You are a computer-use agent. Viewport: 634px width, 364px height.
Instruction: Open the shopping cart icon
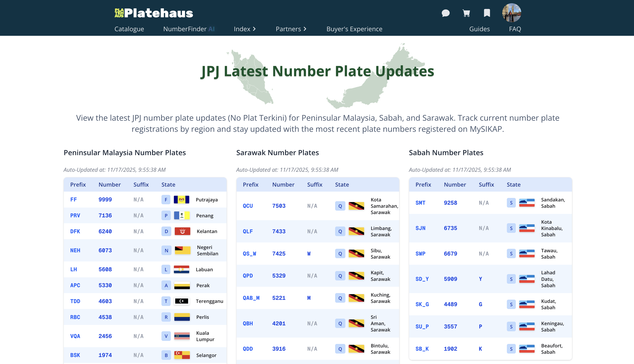pos(466,13)
